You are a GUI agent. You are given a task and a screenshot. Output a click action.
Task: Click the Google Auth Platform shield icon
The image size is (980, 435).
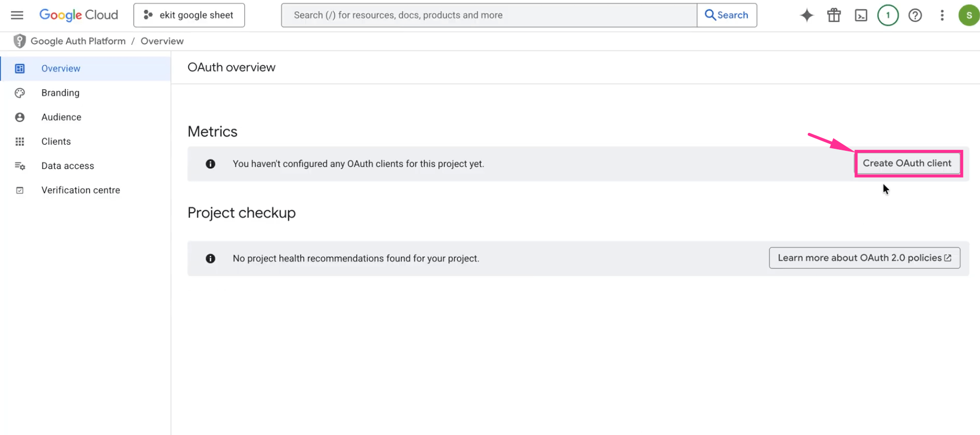coord(19,41)
